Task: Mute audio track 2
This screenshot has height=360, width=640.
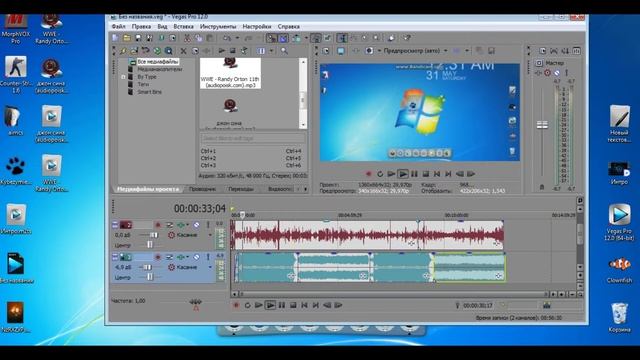Action: coord(196,257)
